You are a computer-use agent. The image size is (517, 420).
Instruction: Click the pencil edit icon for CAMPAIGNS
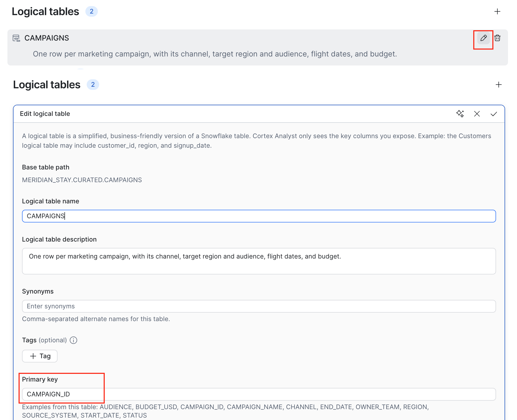coord(483,38)
